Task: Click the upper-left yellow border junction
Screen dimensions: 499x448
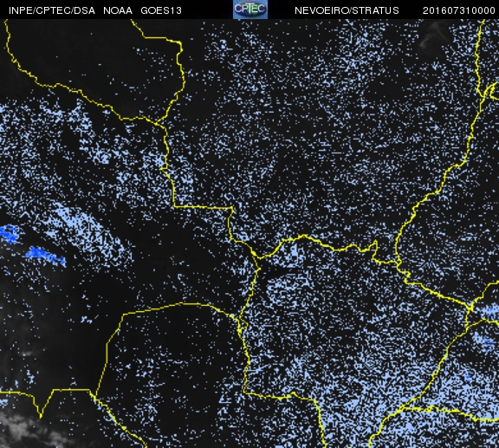Action: click(157, 124)
